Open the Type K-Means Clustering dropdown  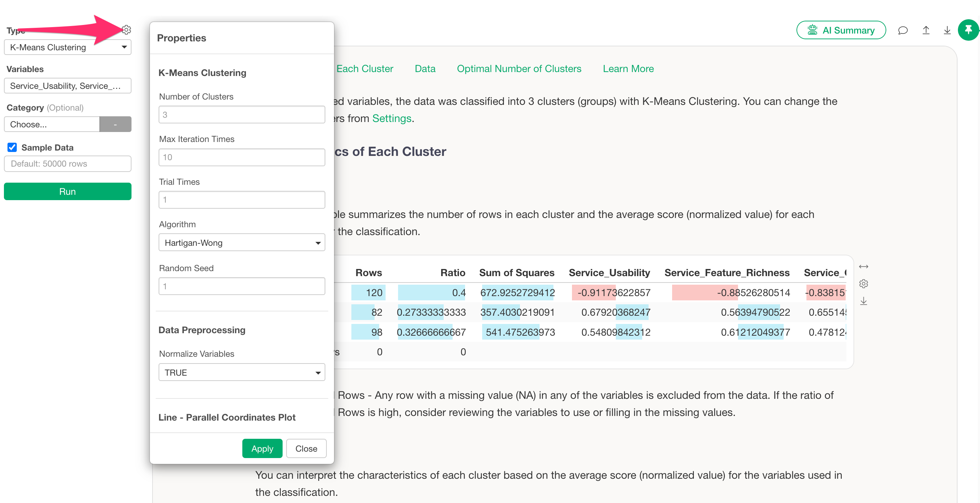67,47
